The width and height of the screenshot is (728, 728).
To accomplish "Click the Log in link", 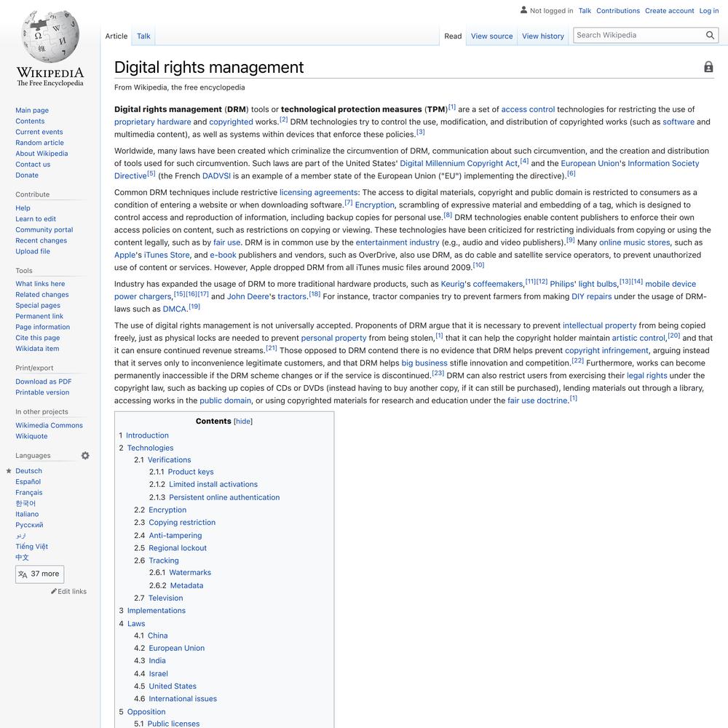I will pyautogui.click(x=709, y=11).
